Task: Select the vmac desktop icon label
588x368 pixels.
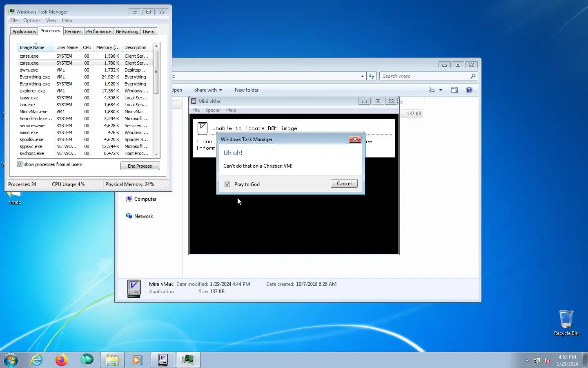Action: [15, 202]
